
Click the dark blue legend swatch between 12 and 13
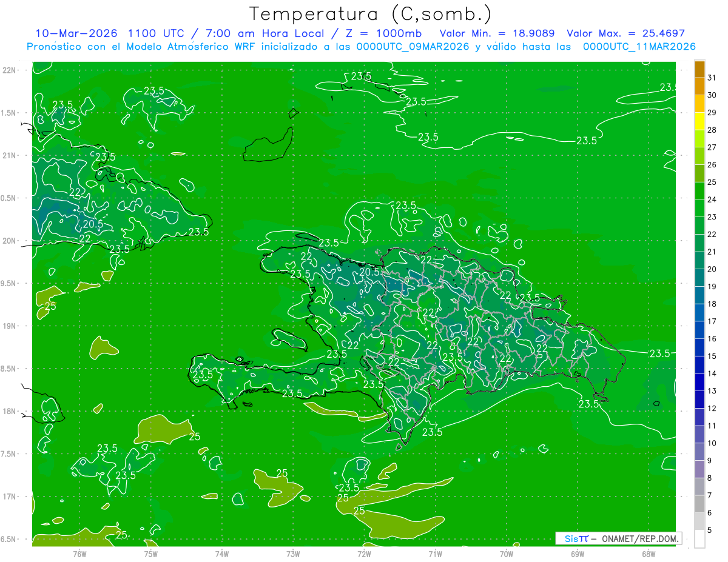[x=699, y=400]
